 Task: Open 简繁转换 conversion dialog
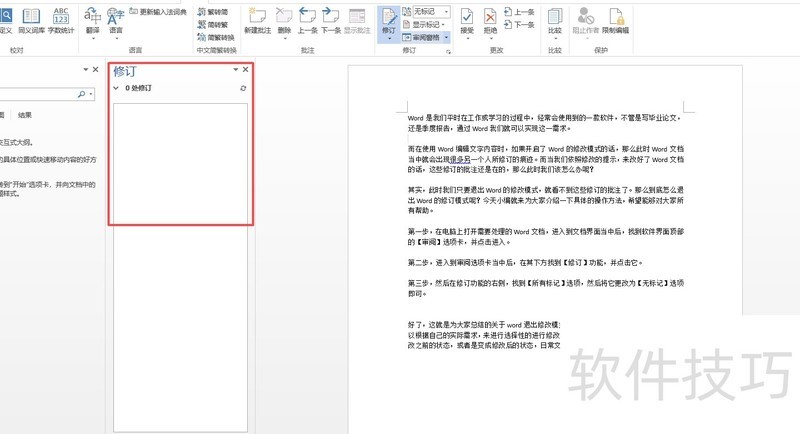(x=216, y=37)
